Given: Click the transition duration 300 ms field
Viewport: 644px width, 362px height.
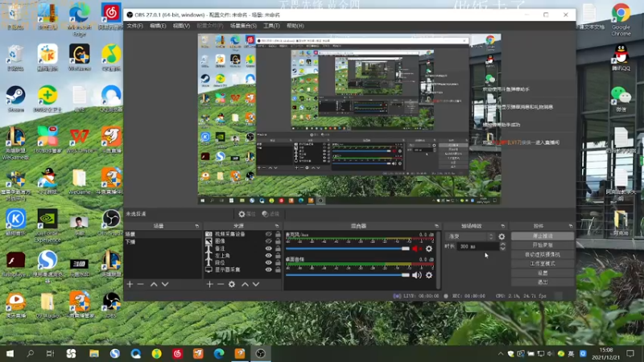Looking at the screenshot, I should 477,247.
